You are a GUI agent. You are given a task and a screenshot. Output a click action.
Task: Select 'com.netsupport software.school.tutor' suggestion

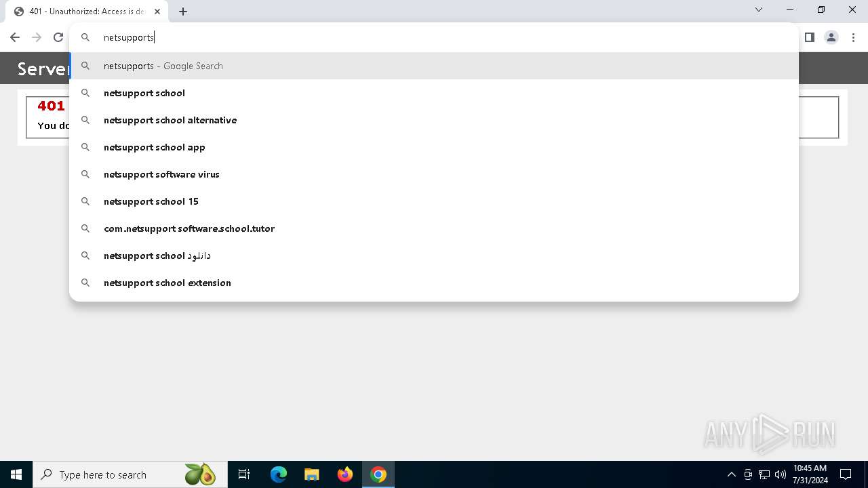coord(434,228)
